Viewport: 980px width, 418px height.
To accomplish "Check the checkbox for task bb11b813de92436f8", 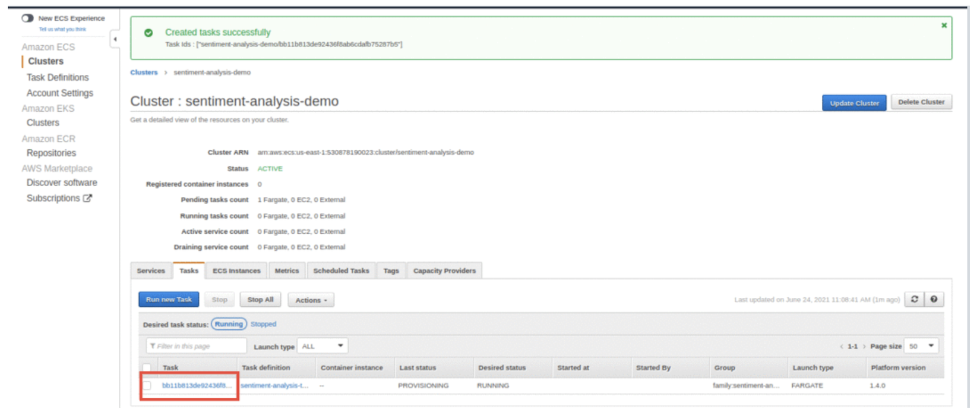I will tap(147, 385).
